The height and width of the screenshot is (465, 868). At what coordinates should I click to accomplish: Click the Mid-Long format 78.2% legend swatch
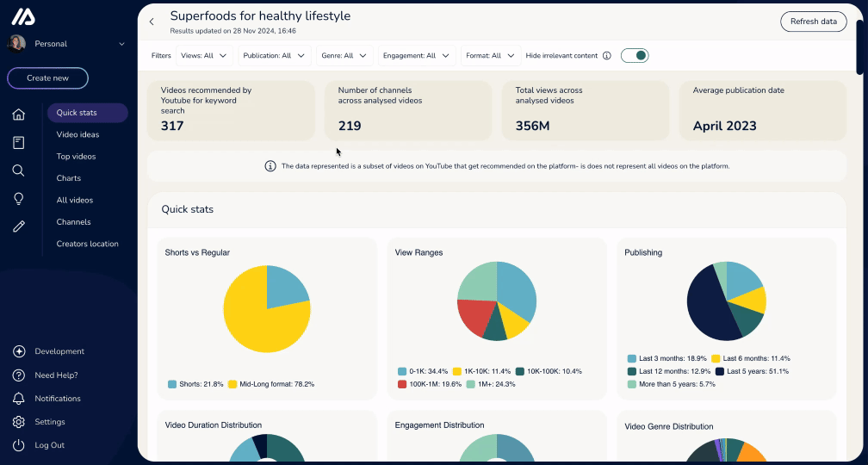point(232,384)
